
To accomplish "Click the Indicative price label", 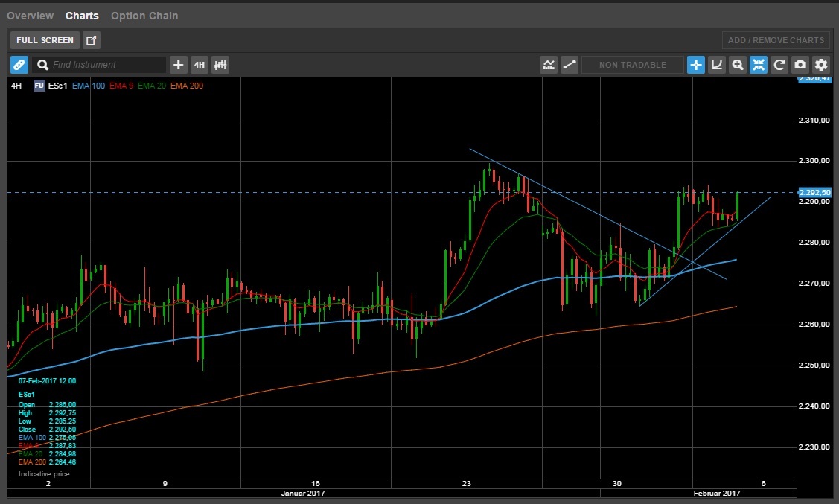I will [x=44, y=474].
